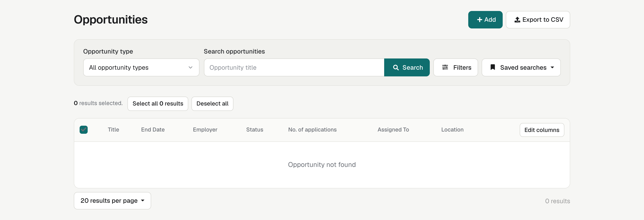Toggle the select-all checkbox in table header
This screenshot has height=220, width=644.
coord(83,129)
